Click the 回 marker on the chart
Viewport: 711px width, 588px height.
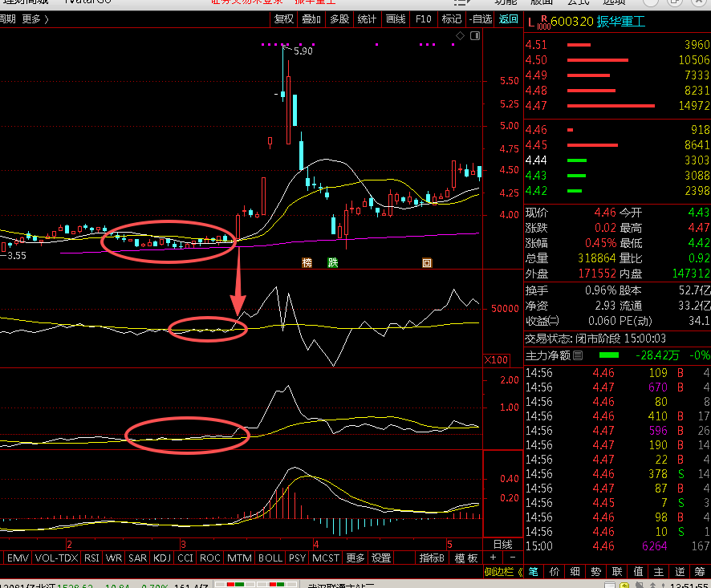tap(427, 263)
